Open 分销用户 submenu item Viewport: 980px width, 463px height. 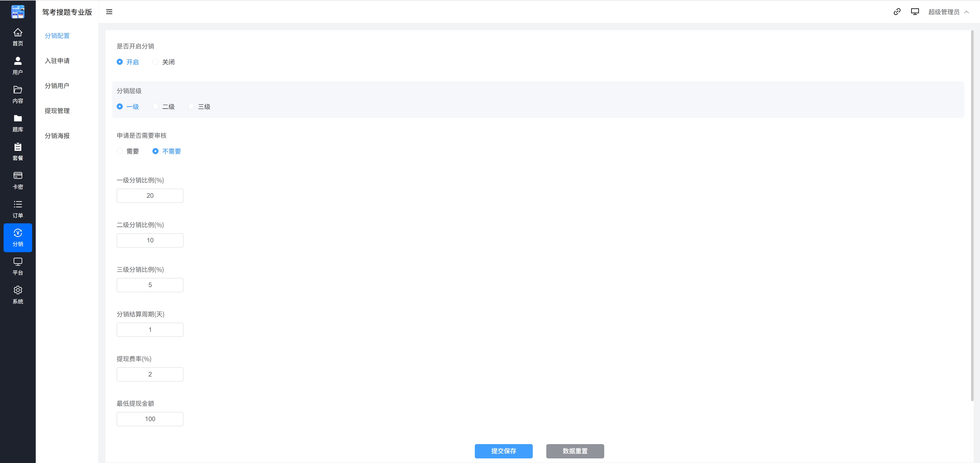57,86
